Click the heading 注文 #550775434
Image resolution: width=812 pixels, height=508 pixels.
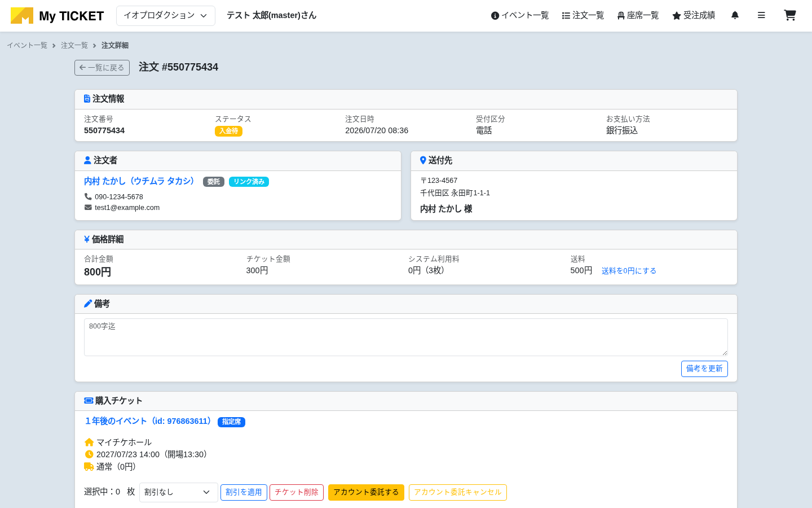(178, 67)
